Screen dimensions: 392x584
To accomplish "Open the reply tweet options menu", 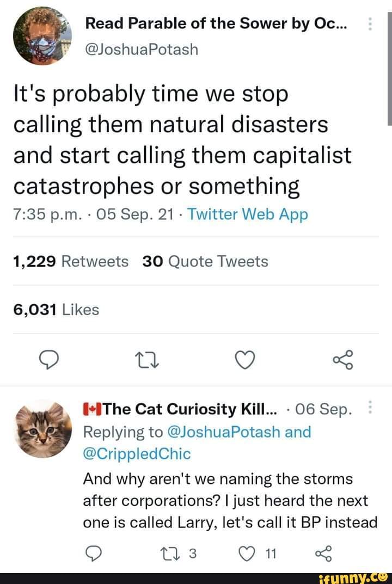I will [370, 406].
